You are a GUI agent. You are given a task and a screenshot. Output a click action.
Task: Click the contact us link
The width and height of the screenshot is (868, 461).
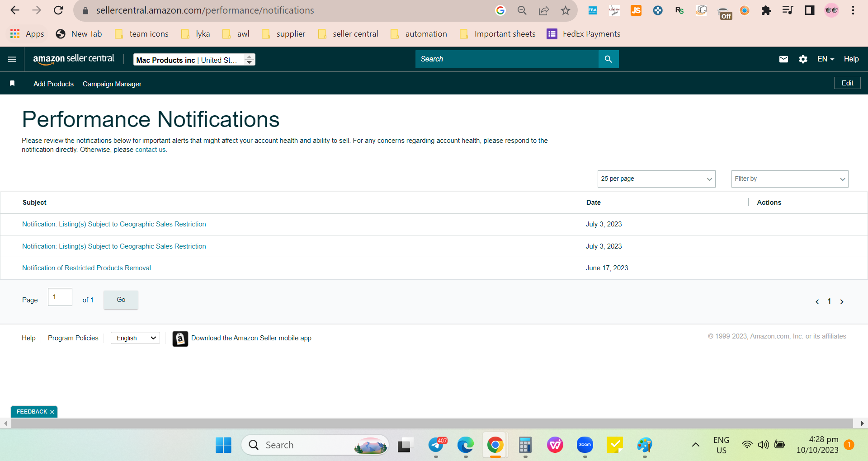coord(151,150)
